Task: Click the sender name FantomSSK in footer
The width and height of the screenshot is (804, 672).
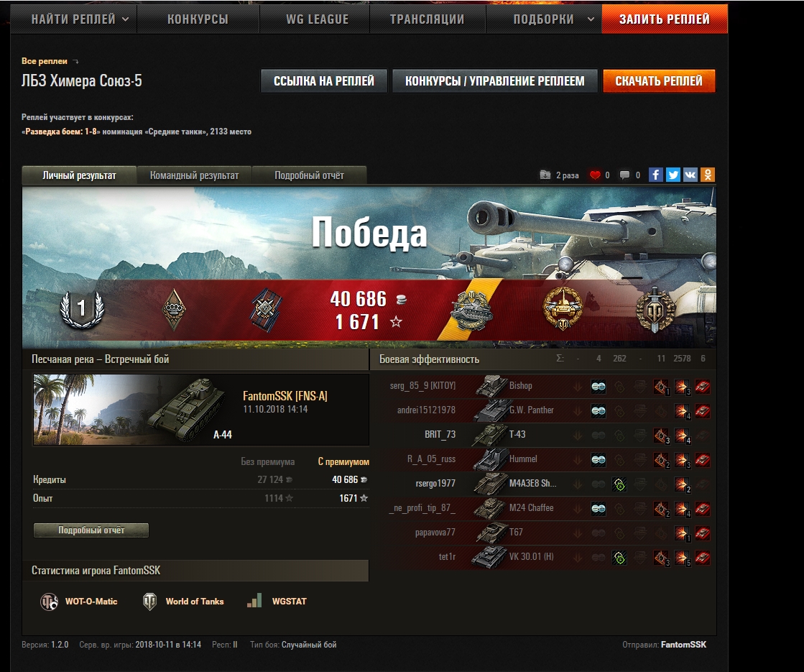Action: [683, 644]
